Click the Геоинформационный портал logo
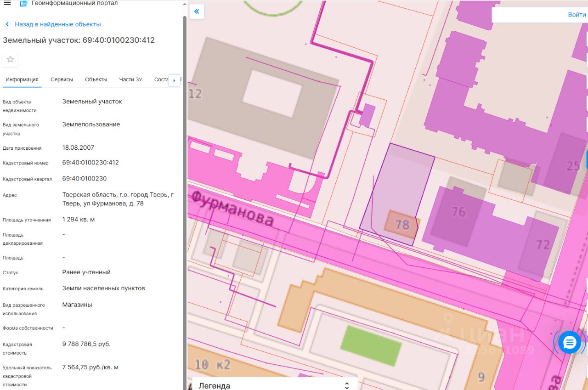The width and height of the screenshot is (588, 390). coord(23,3)
